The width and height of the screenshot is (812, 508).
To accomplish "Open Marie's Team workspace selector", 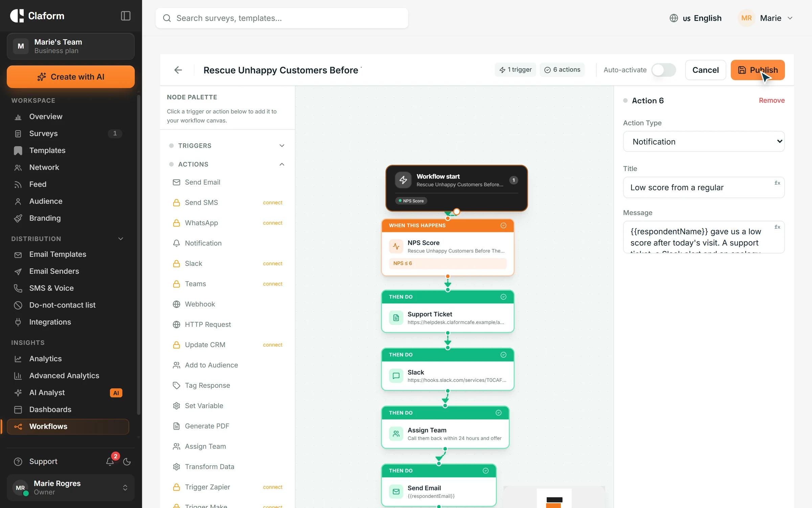I will point(71,46).
